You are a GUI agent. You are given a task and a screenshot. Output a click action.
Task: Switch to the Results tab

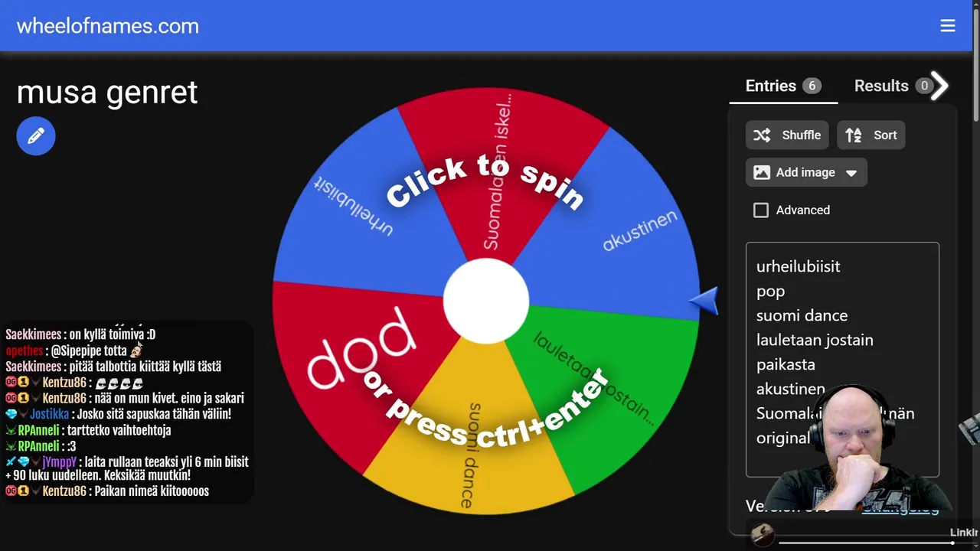pos(892,86)
